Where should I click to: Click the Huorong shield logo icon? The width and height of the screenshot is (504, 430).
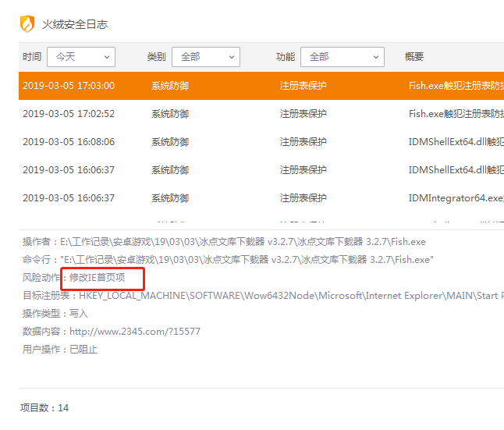27,23
